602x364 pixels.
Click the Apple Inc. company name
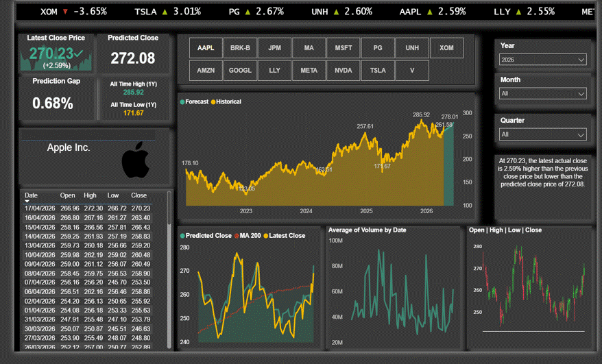point(69,148)
